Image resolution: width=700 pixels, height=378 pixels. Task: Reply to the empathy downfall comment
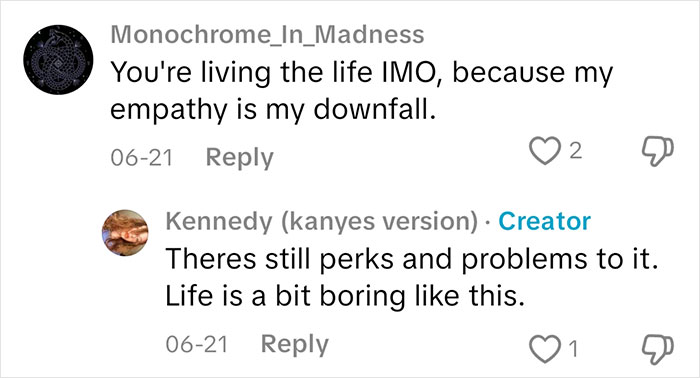click(x=239, y=158)
